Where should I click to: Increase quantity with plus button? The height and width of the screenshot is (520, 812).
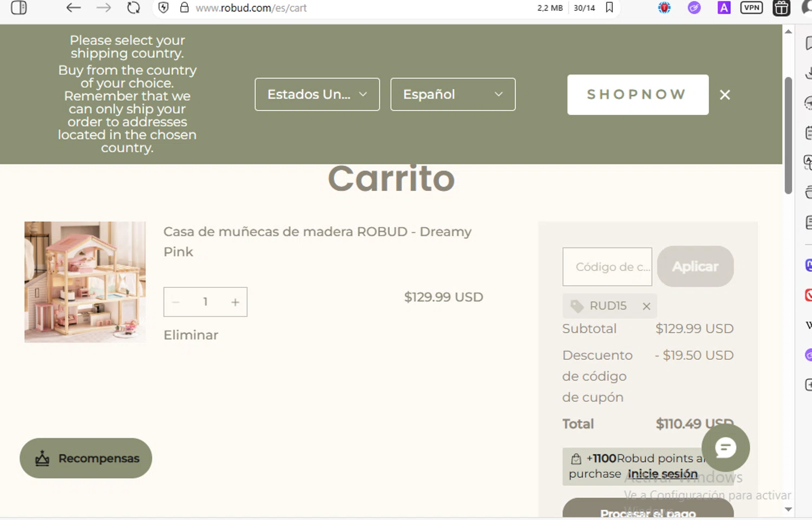pos(235,302)
